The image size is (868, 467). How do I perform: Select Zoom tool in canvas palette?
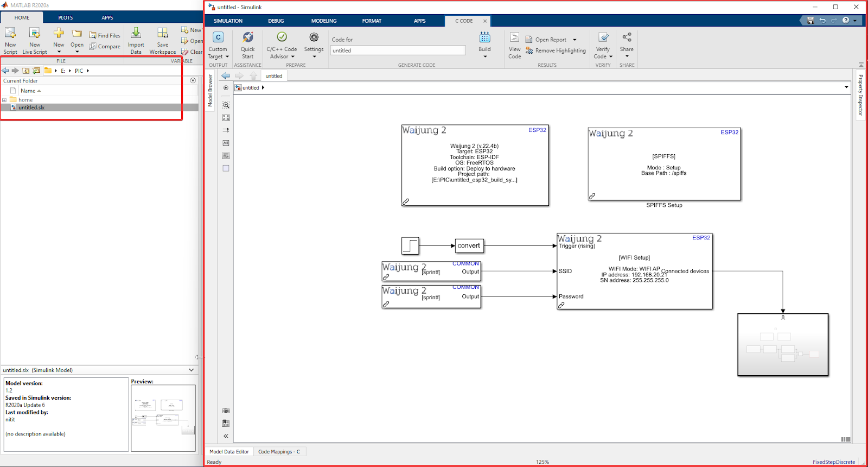pos(226,105)
